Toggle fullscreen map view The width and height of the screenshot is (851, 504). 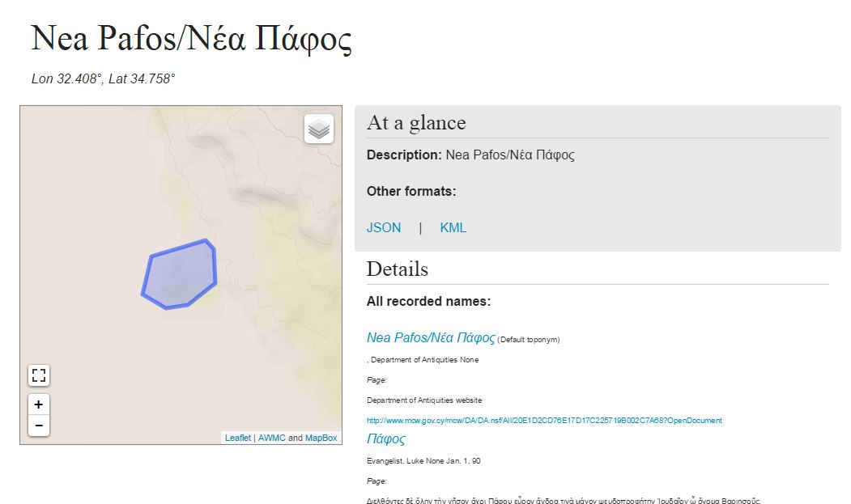pos(38,375)
